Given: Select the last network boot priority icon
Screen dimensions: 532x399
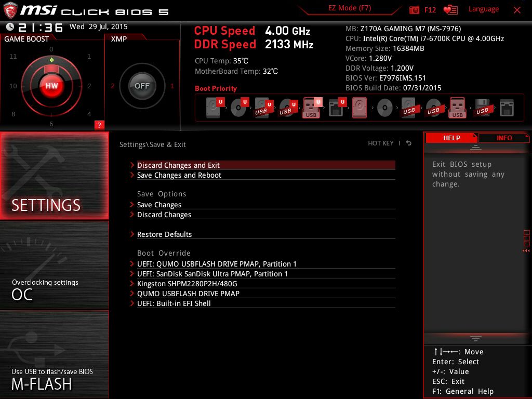Looking at the screenshot, I should click(x=507, y=108).
